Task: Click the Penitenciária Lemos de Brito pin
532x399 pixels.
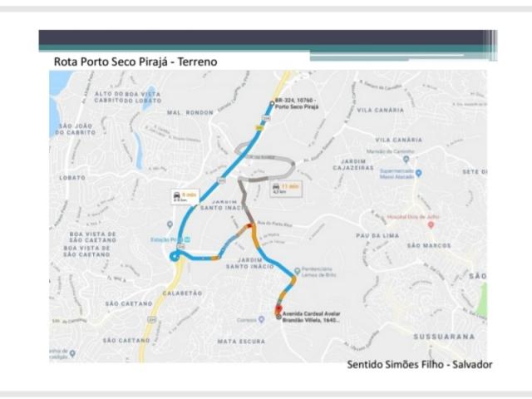Action: [298, 271]
